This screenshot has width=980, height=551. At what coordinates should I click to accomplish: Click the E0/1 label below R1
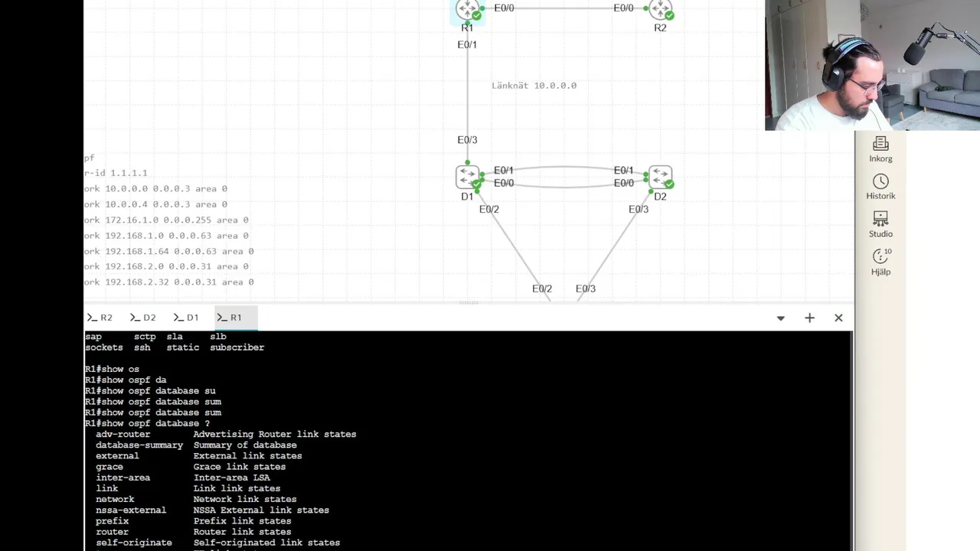pos(467,45)
